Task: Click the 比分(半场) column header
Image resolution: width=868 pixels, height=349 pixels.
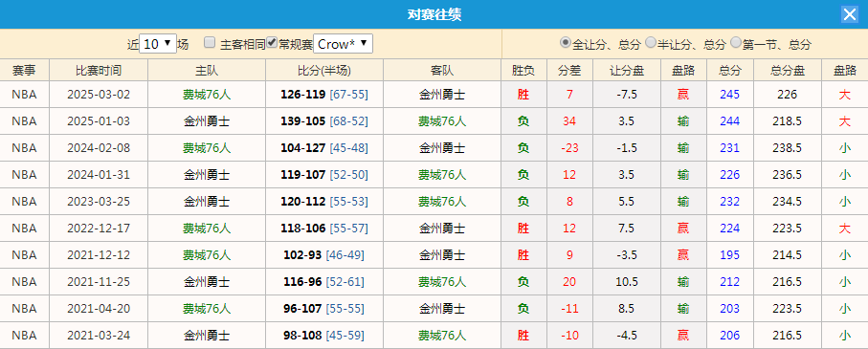Action: click(324, 70)
